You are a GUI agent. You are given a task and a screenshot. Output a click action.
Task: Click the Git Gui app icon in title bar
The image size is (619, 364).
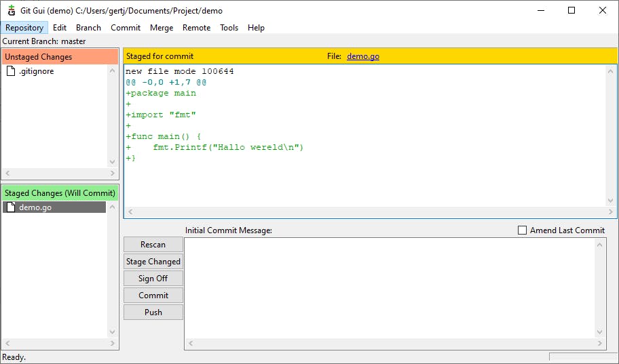coord(12,11)
